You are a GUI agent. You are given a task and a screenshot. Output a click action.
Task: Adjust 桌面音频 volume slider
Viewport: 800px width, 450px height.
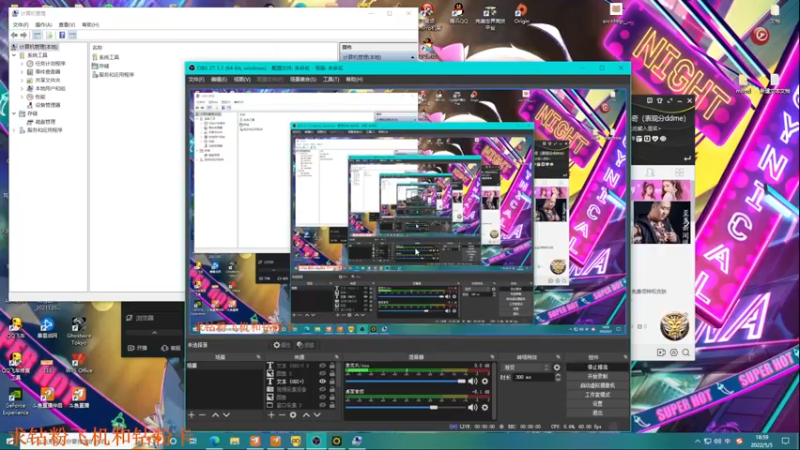(406, 407)
